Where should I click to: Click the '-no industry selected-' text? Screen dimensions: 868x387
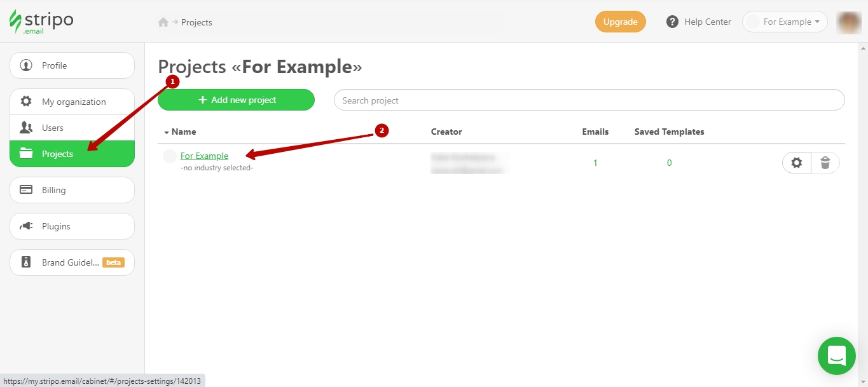(217, 168)
